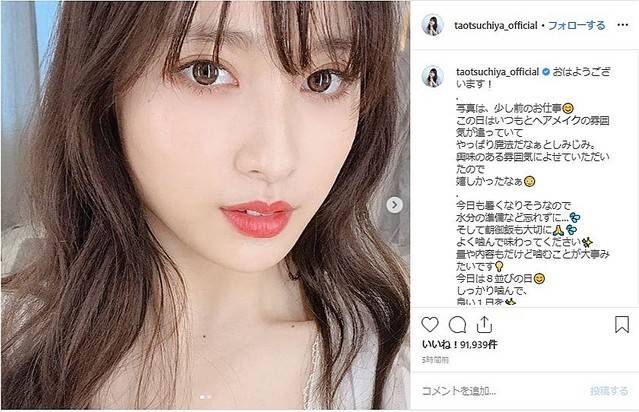
Task: Save the post with the bookmark icon
Action: pyautogui.click(x=621, y=325)
